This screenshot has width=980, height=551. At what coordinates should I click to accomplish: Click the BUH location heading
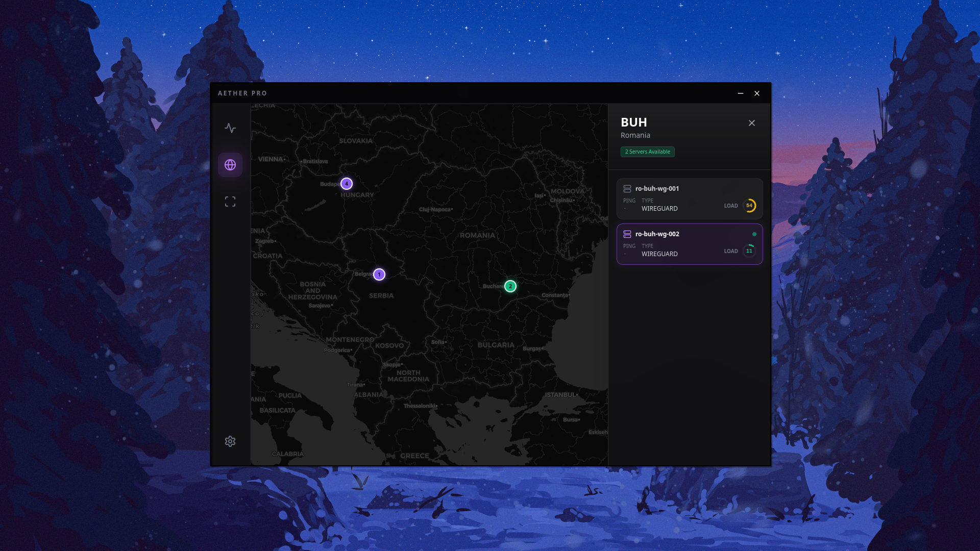(634, 122)
